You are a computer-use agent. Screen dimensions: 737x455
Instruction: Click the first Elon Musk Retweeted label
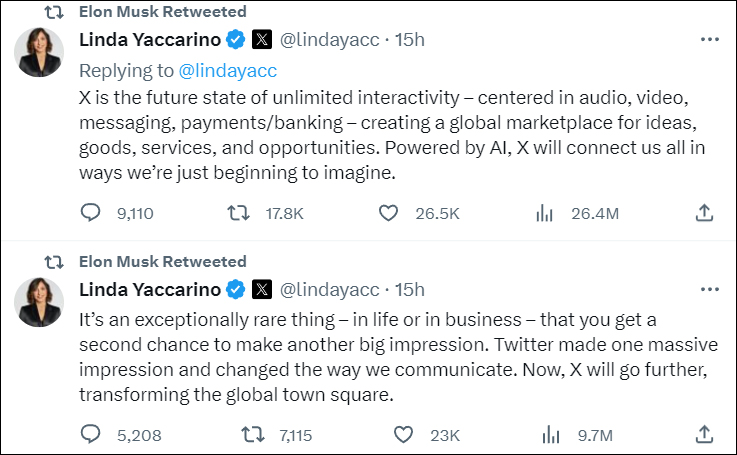tap(162, 12)
